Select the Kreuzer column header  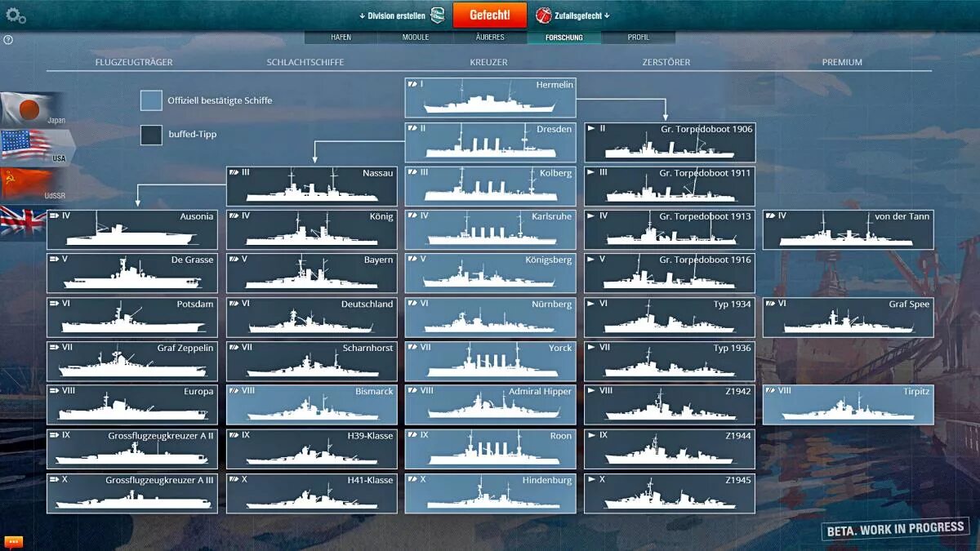(x=488, y=62)
